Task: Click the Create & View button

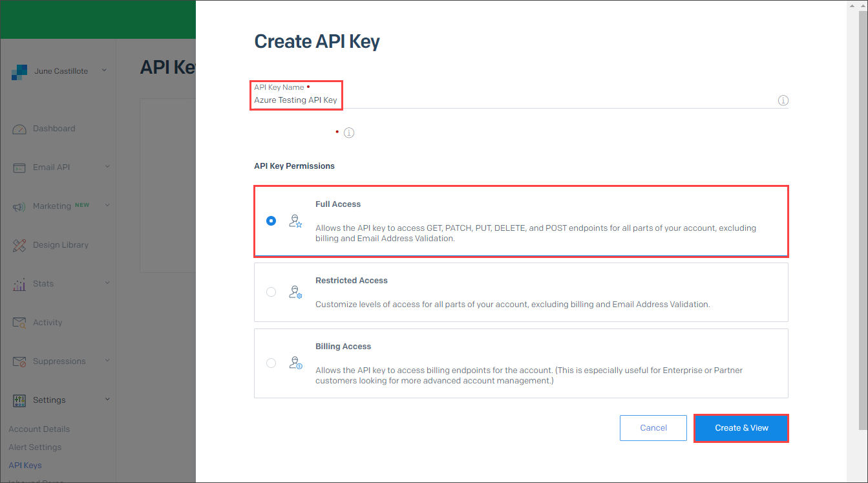Action: tap(741, 428)
